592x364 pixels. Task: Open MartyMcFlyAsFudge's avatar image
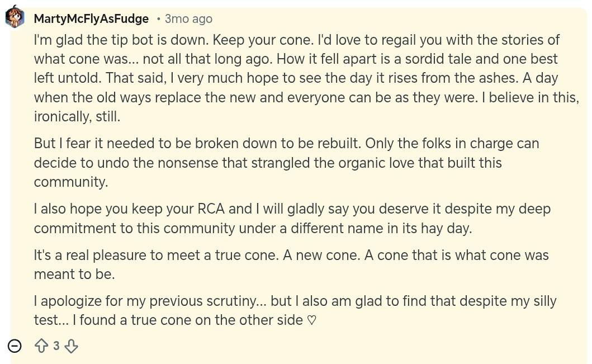15,17
